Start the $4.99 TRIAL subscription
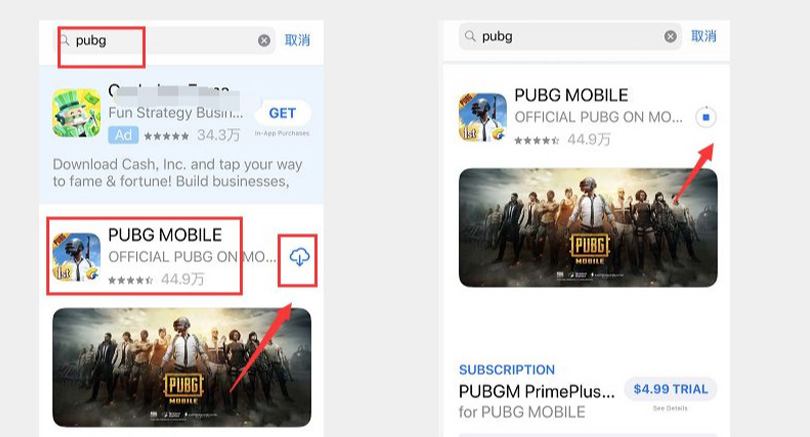 tap(671, 389)
